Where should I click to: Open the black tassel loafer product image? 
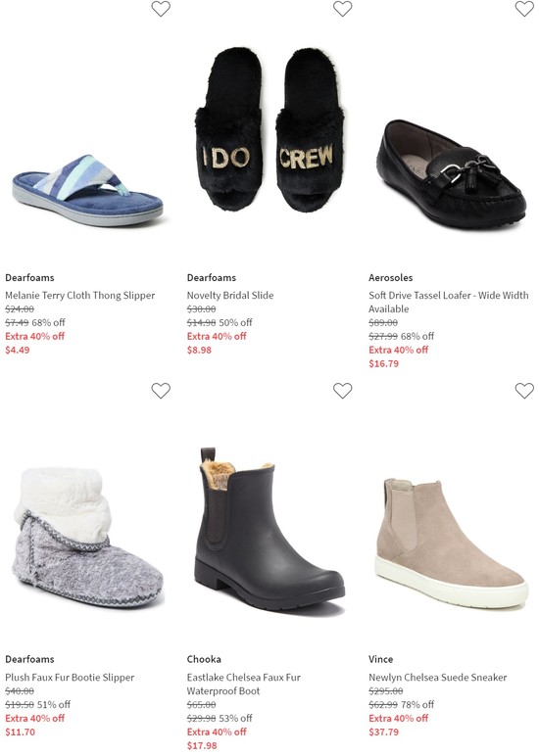point(451,174)
